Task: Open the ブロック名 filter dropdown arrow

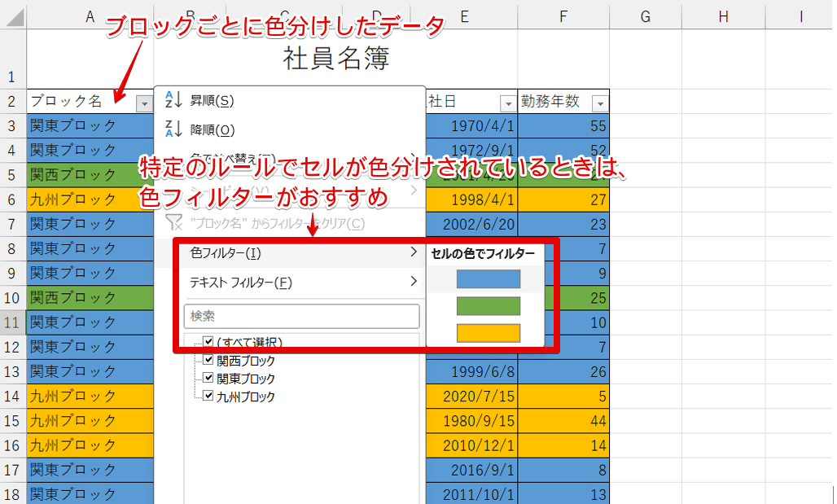Action: (x=144, y=103)
